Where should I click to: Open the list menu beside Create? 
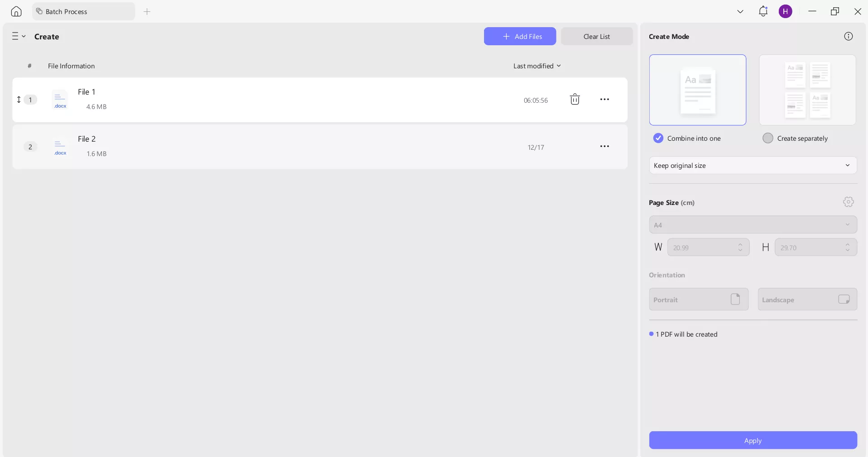click(x=19, y=36)
